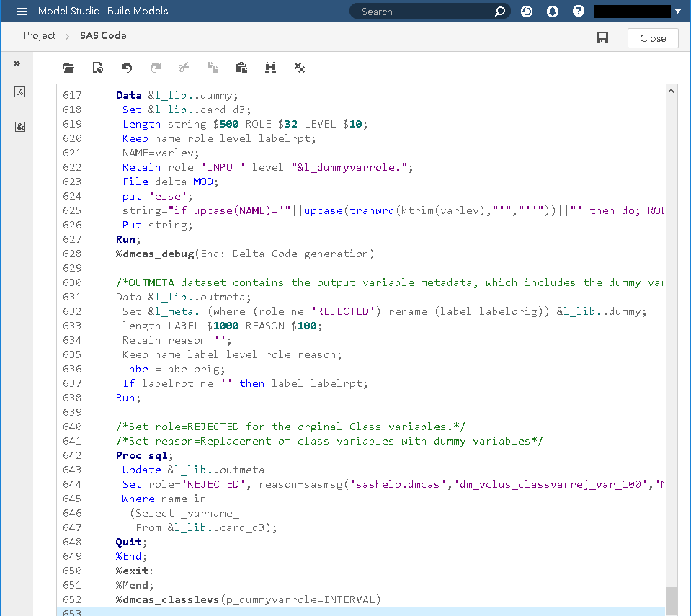Image resolution: width=691 pixels, height=616 pixels.
Task: Cut the selected code
Action: point(184,67)
